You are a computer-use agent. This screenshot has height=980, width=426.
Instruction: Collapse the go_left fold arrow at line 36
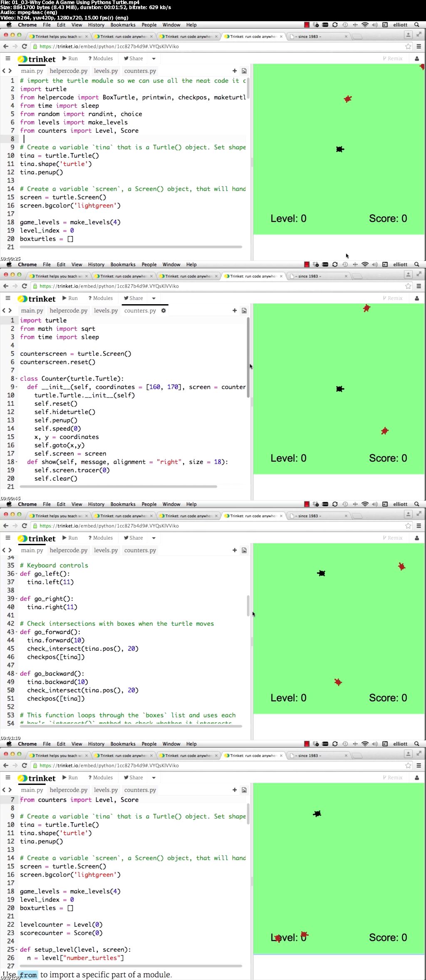tap(17, 574)
